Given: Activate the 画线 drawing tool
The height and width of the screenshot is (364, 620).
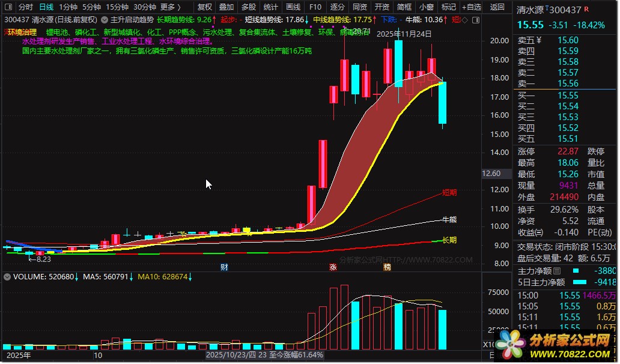Looking at the screenshot, I should pyautogui.click(x=293, y=7).
